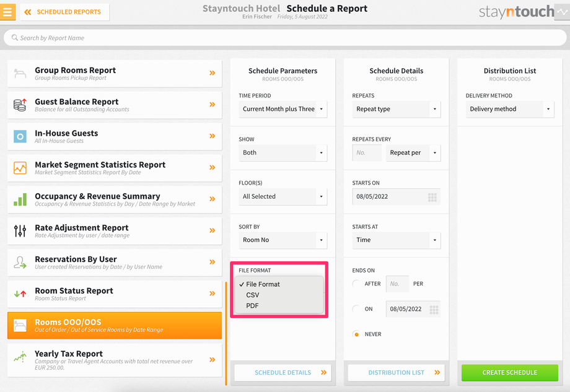Open Group Rooms Report via its arrows
Viewport: 570px width, 392px height.
click(x=213, y=73)
